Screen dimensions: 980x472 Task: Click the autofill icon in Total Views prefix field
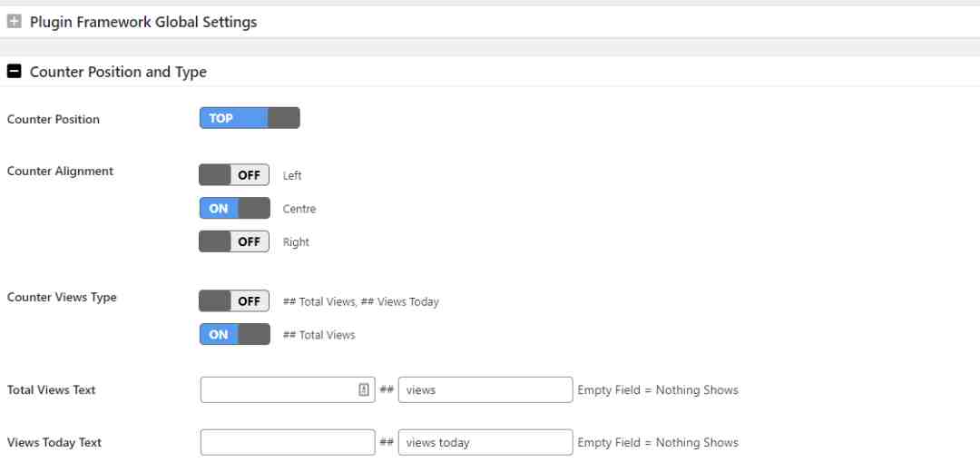pyautogui.click(x=364, y=389)
